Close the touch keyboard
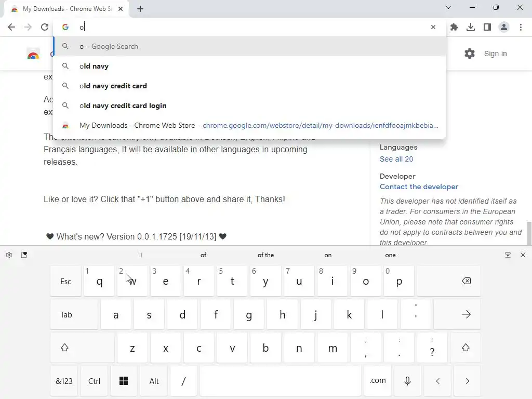This screenshot has height=399, width=532. 523,255
